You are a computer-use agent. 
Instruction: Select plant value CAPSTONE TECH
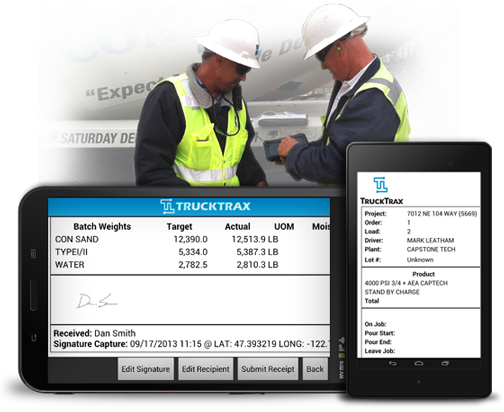tap(431, 249)
